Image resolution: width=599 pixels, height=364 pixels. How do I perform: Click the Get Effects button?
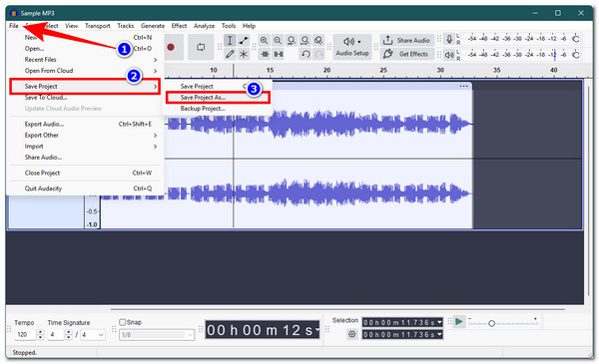coord(407,54)
